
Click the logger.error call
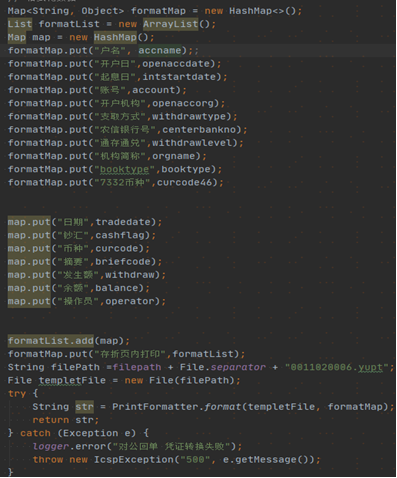[x=137, y=447]
